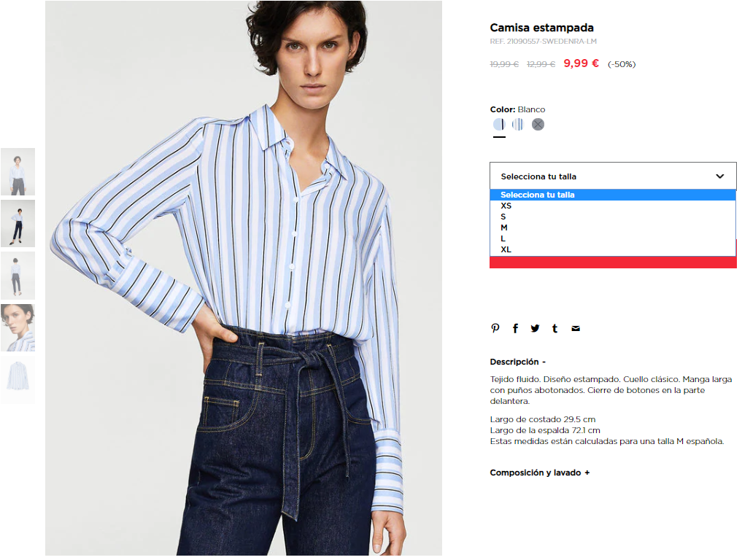The image size is (742, 560).
Task: Expand Composición y lavado section
Action: point(539,472)
